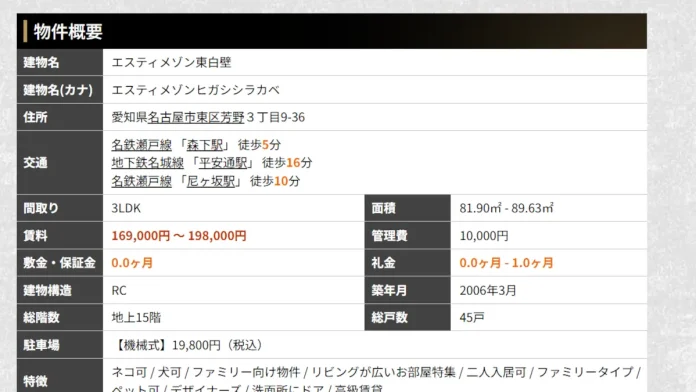Click the 交通 label cell
The width and height of the screenshot is (696, 392).
(x=60, y=162)
